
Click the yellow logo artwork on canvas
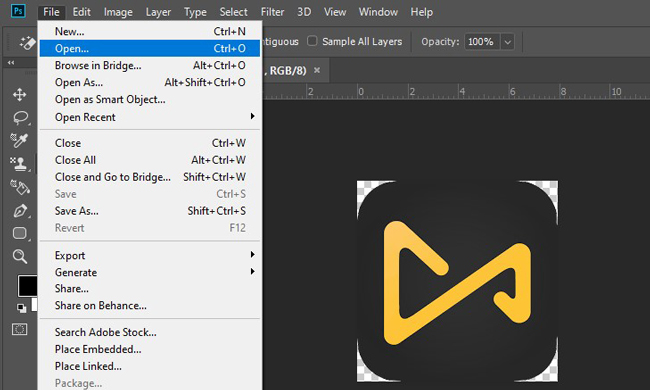[x=457, y=283]
